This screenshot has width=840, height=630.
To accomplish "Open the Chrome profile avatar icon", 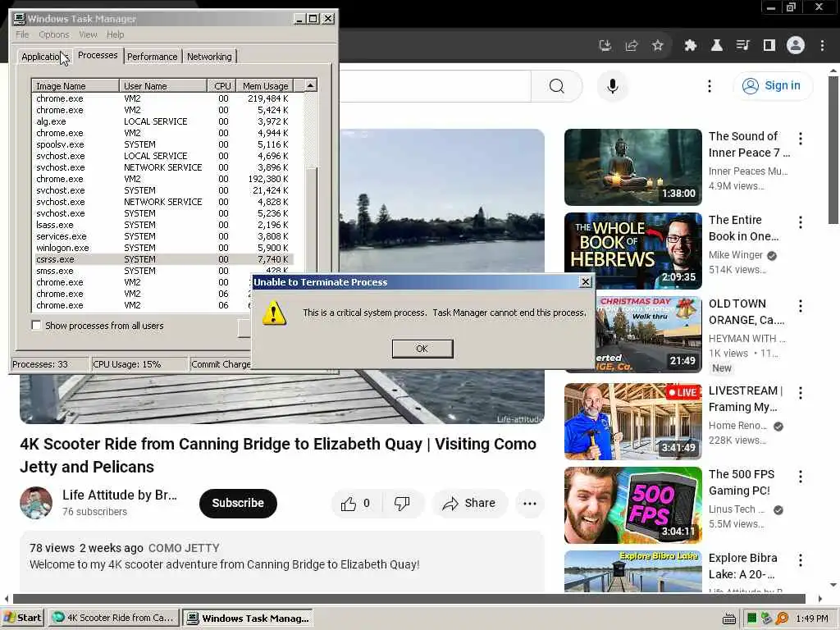I will pyautogui.click(x=796, y=46).
